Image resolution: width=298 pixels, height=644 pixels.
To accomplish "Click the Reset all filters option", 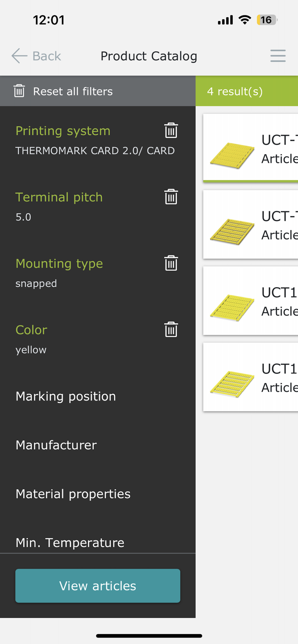I will pyautogui.click(x=72, y=91).
